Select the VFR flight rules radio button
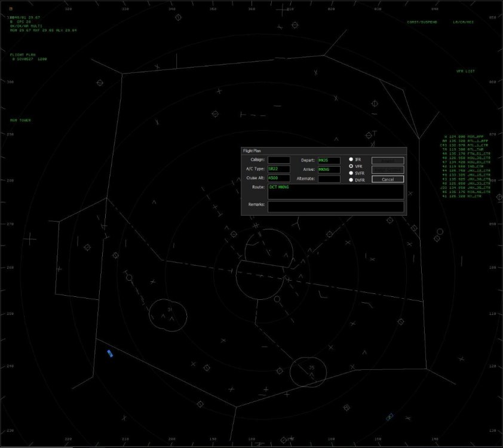This screenshot has height=448, width=503. tap(351, 166)
